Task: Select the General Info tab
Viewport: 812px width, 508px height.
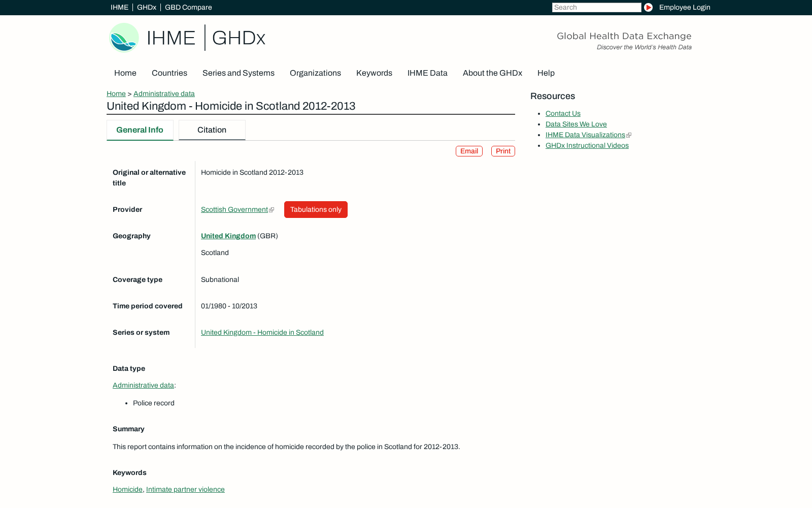Action: (140, 130)
